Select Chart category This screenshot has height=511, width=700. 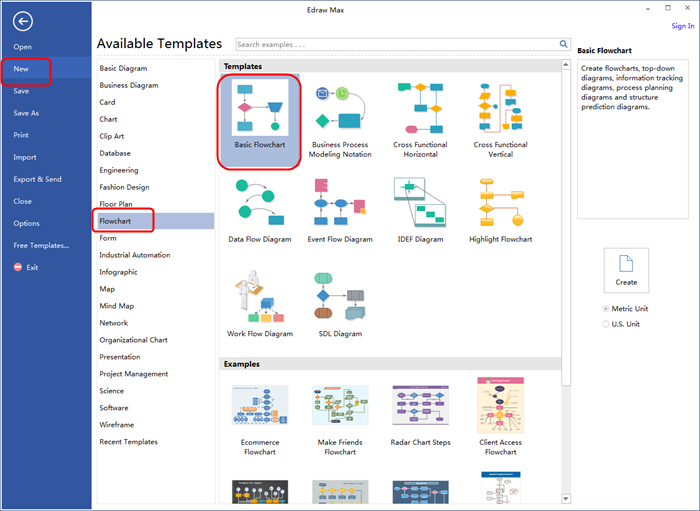(108, 119)
